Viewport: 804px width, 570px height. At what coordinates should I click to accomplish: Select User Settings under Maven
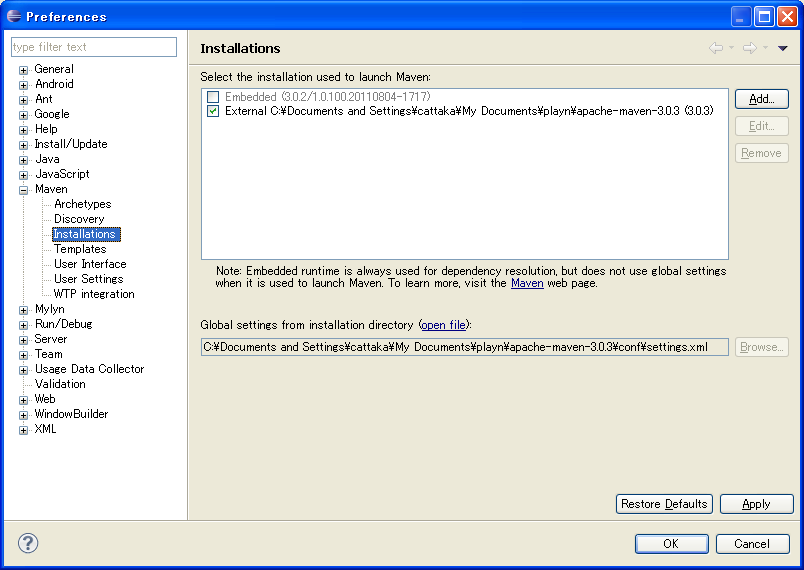[89, 279]
